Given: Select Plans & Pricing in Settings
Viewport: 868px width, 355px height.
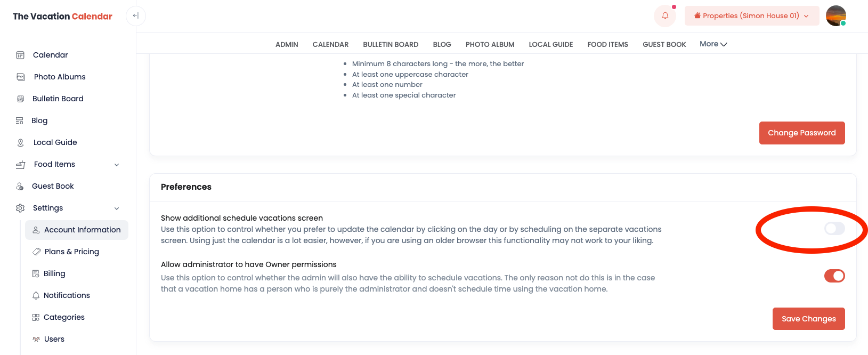Looking at the screenshot, I should (x=71, y=252).
